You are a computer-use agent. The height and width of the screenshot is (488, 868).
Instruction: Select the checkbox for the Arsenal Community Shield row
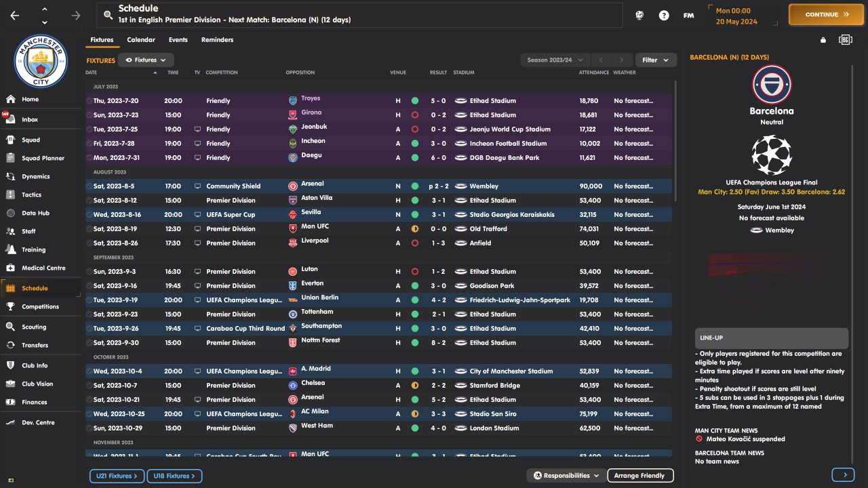89,186
